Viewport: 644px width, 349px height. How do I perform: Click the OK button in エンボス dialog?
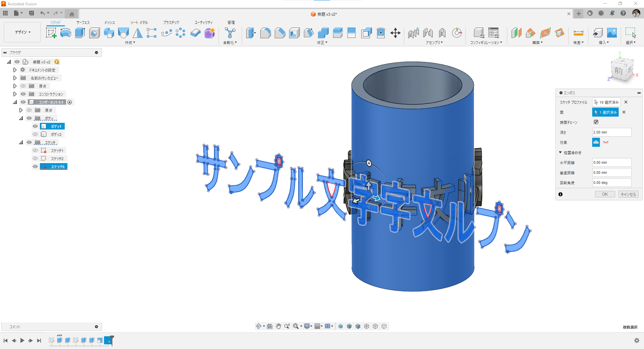pos(605,194)
